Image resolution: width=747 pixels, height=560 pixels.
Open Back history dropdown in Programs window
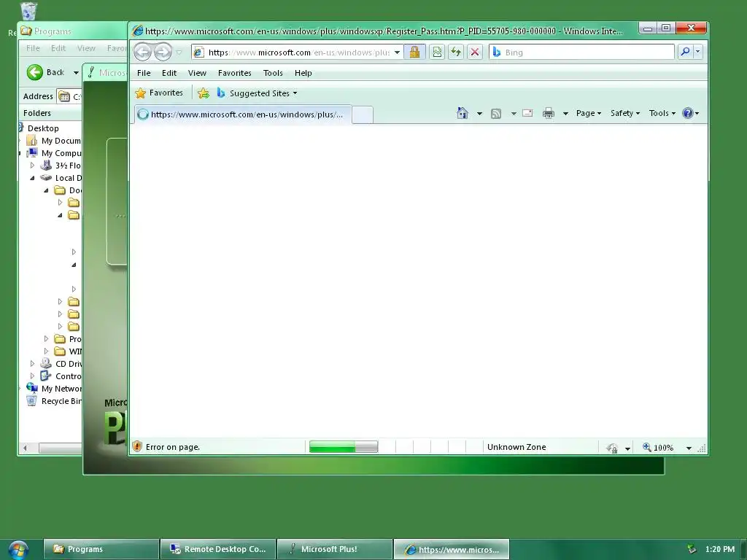[76, 73]
